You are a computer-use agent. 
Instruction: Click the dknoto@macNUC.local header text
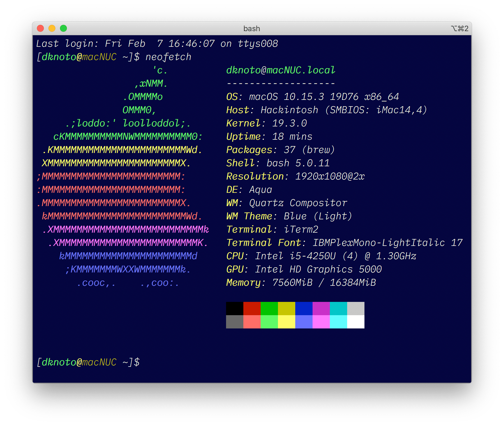281,70
